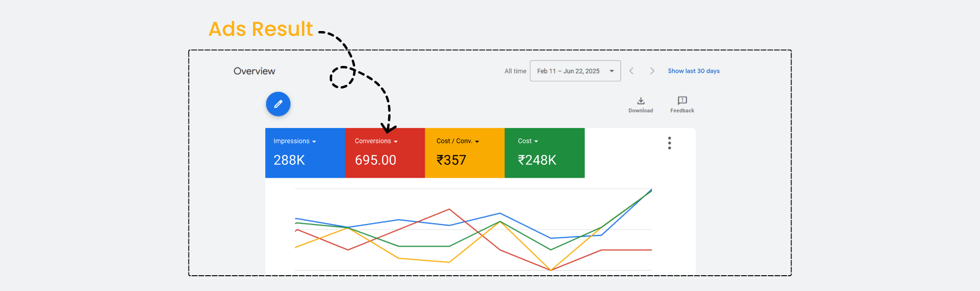Toggle the 695.00 conversions scorecard value
Viewport: 980px width, 291px height.
click(376, 161)
